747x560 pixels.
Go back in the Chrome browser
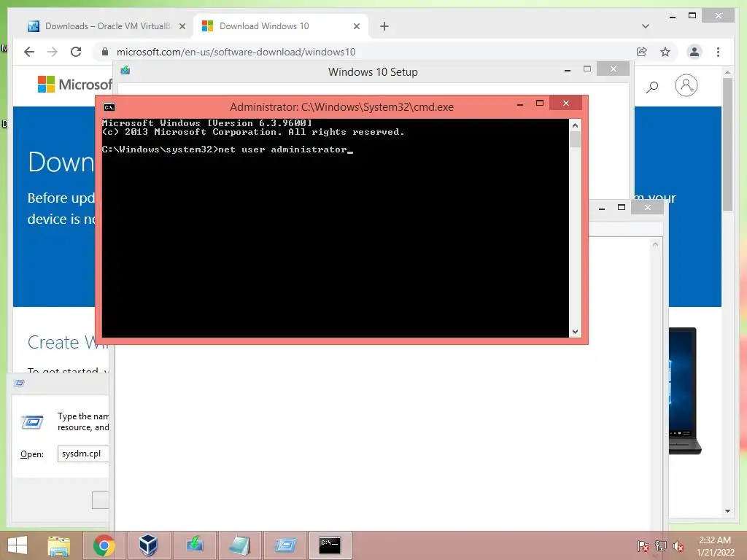(29, 52)
